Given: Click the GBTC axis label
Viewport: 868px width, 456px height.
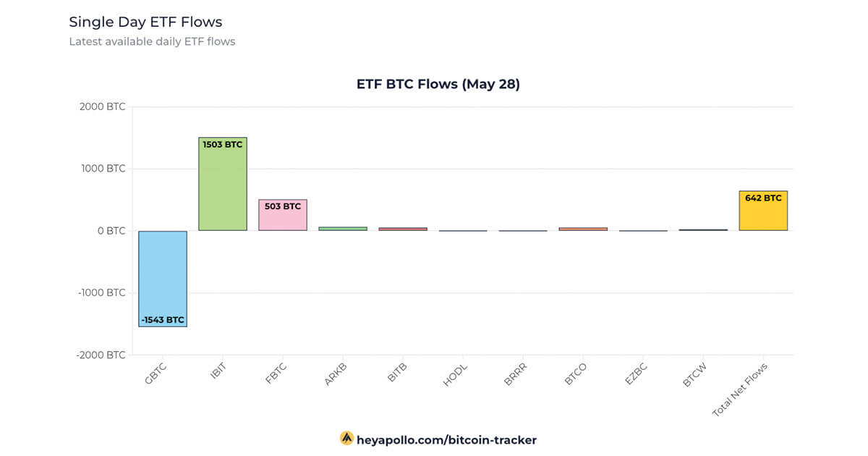Looking at the screenshot, I should point(156,373).
